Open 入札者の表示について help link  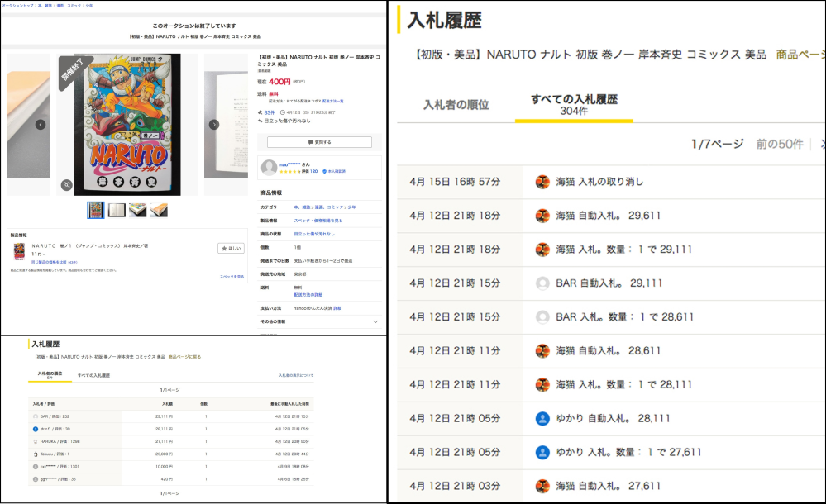point(296,375)
